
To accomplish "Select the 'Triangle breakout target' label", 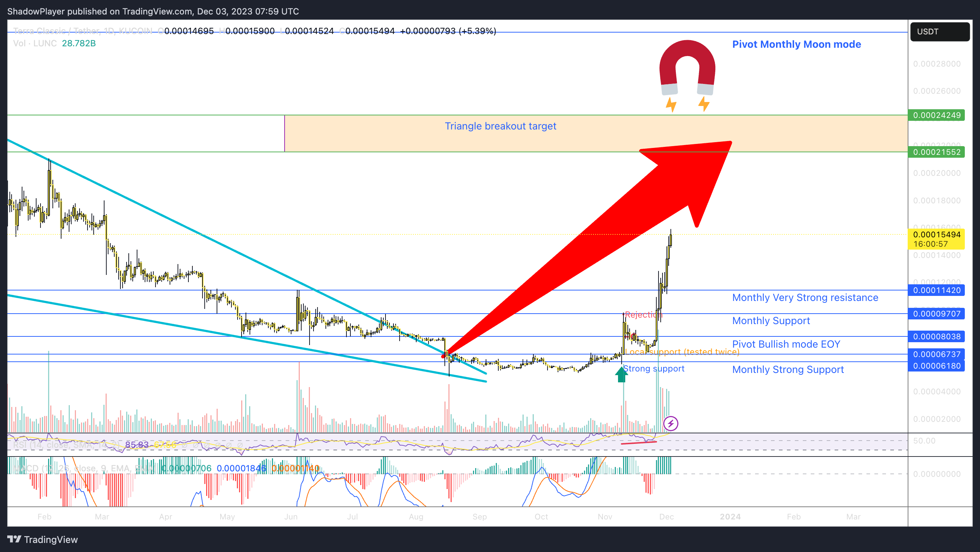I will click(500, 126).
